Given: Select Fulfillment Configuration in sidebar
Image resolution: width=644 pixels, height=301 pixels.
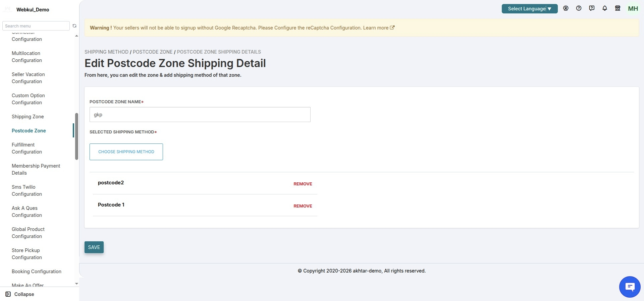Looking at the screenshot, I should click(27, 148).
